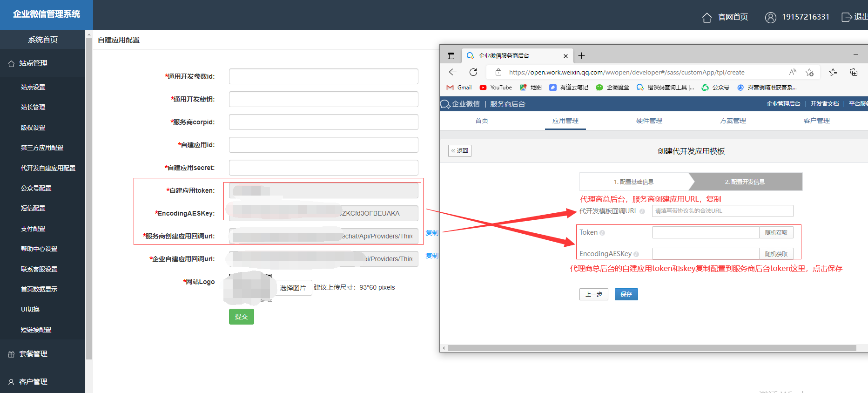The width and height of the screenshot is (868, 393).
Task: Open UI切换 menu item
Action: (x=30, y=310)
